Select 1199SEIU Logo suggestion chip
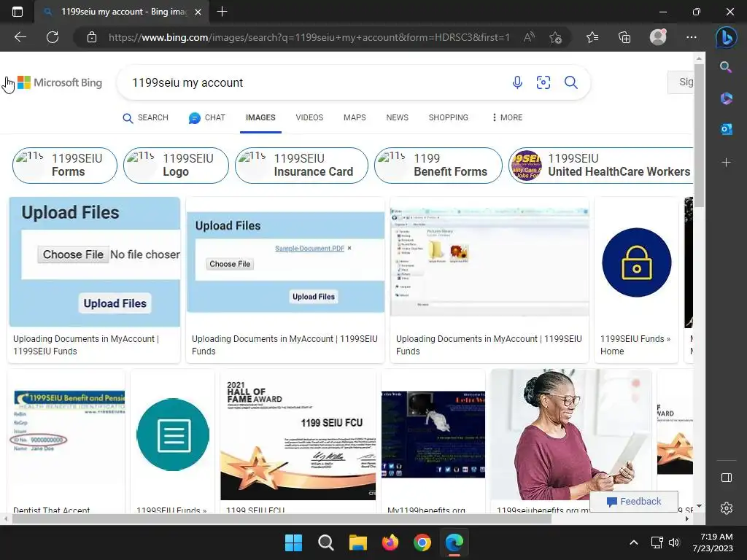Viewport: 747px width, 560px height. 176,166
